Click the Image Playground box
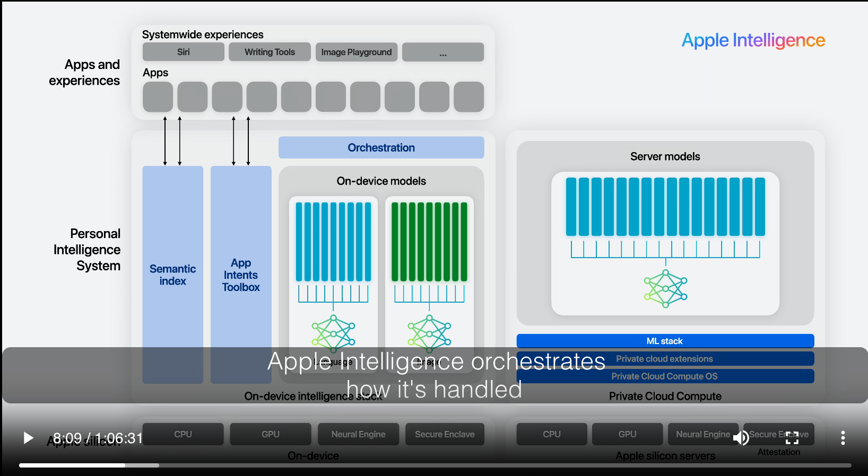Viewport: 868px width, 476px height. click(356, 52)
